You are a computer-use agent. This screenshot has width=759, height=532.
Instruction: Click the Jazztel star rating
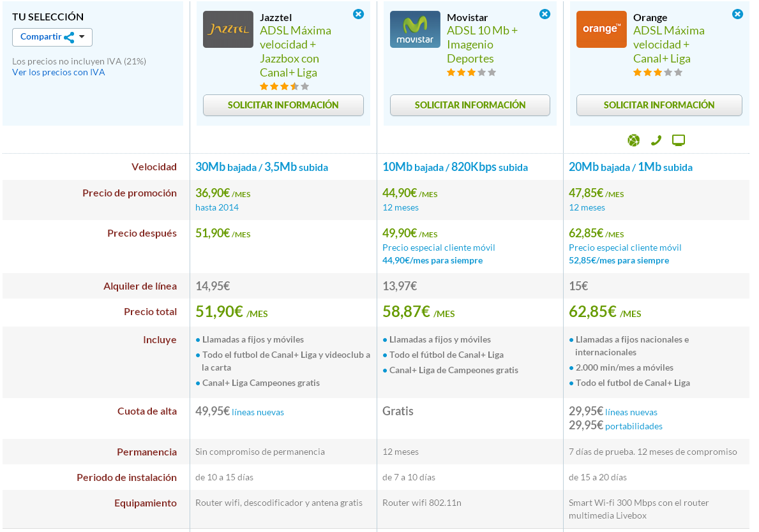click(284, 87)
